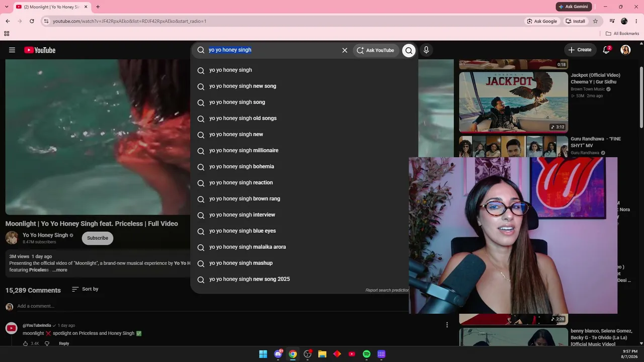This screenshot has width=644, height=362.
Task: Go to YouTube home via logo
Action: click(x=40, y=50)
